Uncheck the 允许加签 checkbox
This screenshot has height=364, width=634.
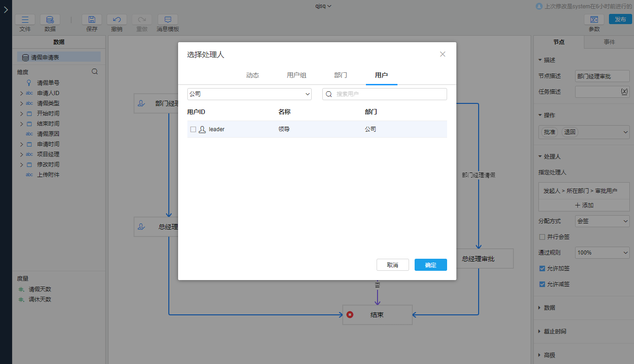[x=542, y=268]
